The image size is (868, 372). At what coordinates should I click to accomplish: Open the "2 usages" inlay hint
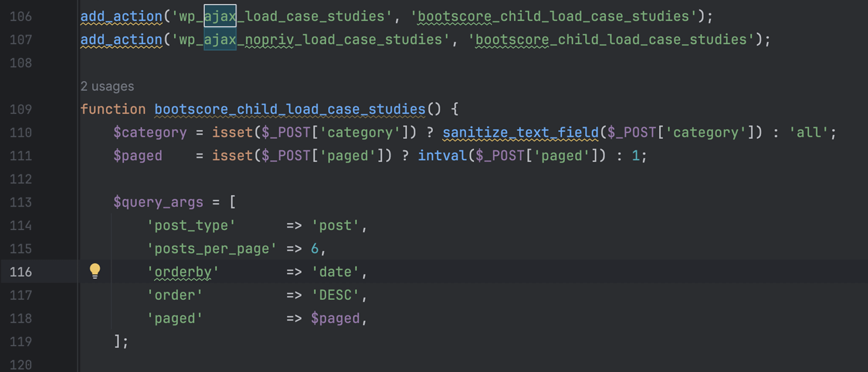(107, 86)
